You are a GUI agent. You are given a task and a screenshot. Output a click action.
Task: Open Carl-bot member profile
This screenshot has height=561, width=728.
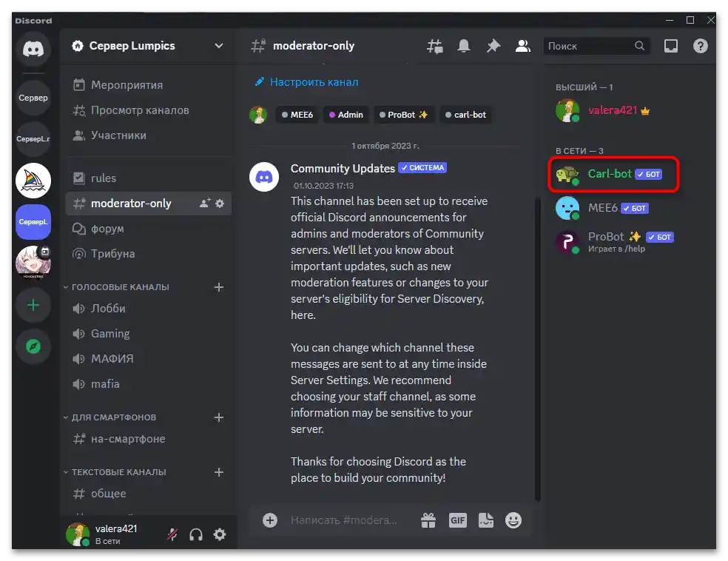pos(613,174)
